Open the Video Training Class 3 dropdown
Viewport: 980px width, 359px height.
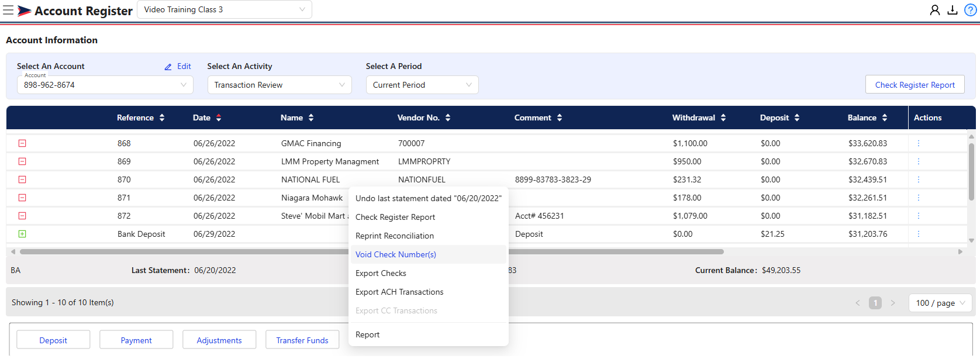coord(225,9)
